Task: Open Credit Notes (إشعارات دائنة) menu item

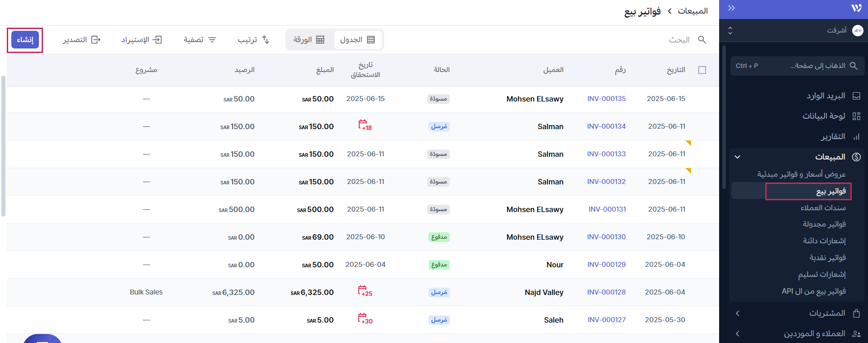Action: click(824, 241)
